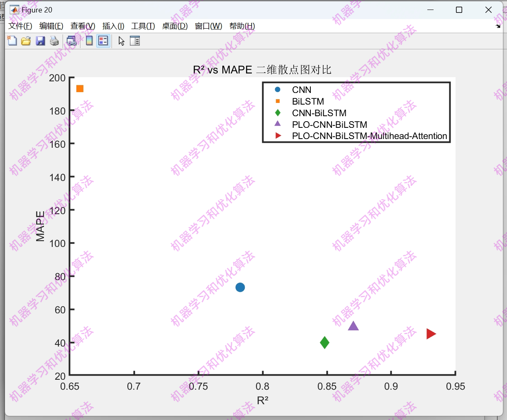Screen dimensions: 507x420
Task: Click the Figure 20 window title text
Action: (37, 10)
